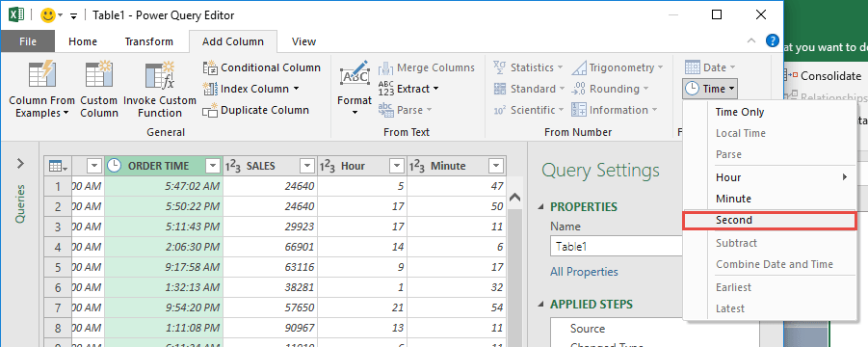
Task: Add a Conditional Column
Action: coord(262,67)
